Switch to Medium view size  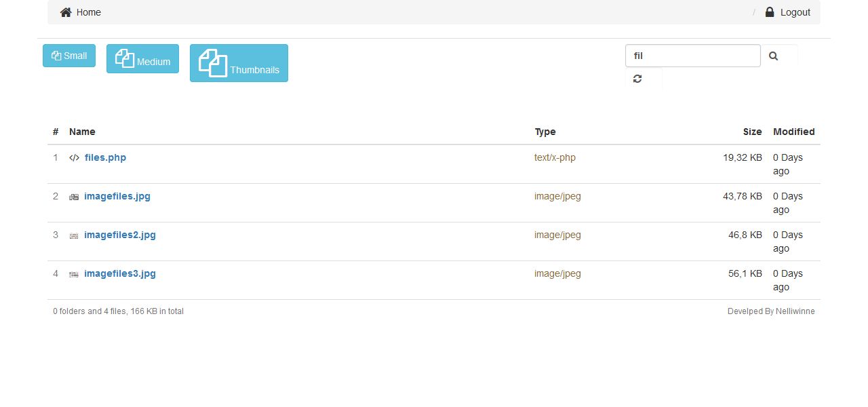(x=142, y=59)
